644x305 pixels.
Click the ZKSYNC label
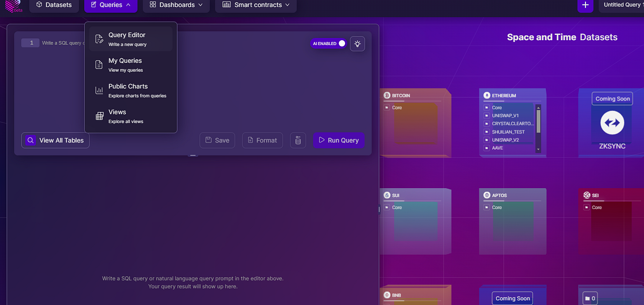(612, 145)
